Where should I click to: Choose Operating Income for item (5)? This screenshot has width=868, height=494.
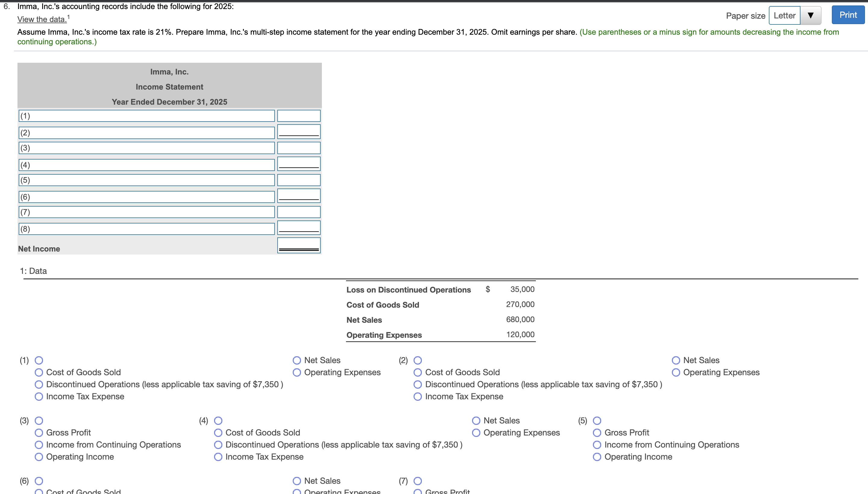597,457
